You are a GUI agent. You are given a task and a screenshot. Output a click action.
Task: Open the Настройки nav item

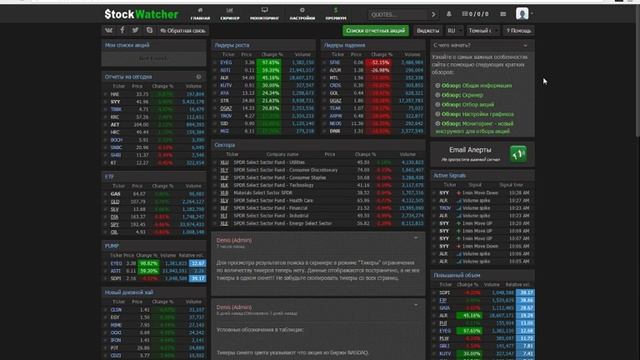click(302, 14)
